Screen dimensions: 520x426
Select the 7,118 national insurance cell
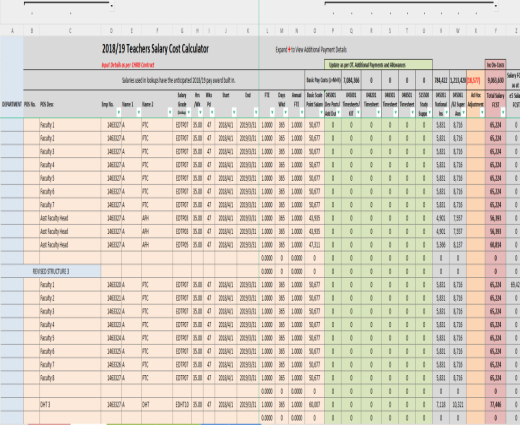441,405
